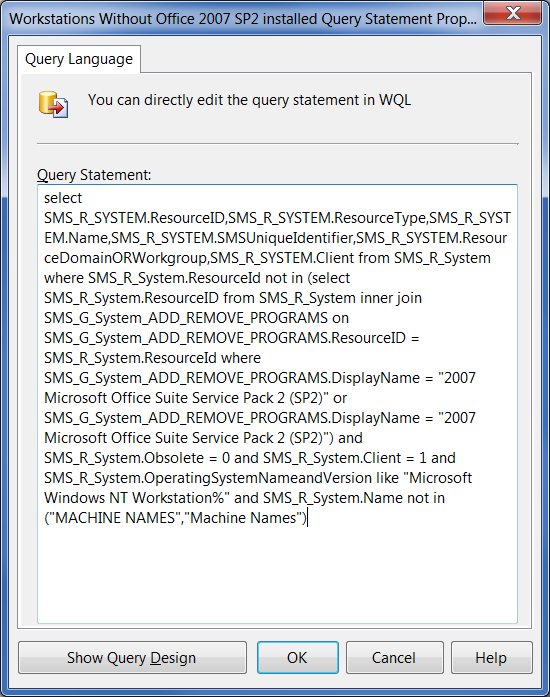Screen dimensions: 550x697
Task: Click the text "You can directly edit the query statement in WQL"
Action: [249, 100]
